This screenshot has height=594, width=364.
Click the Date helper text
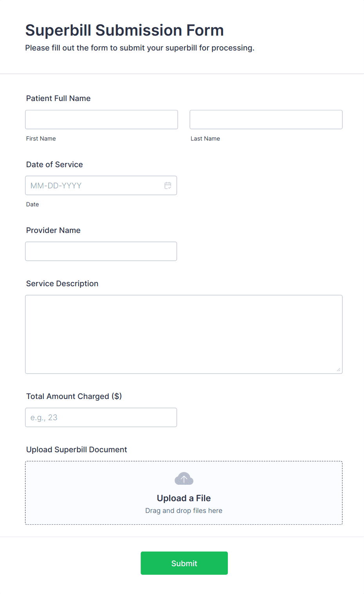32,204
